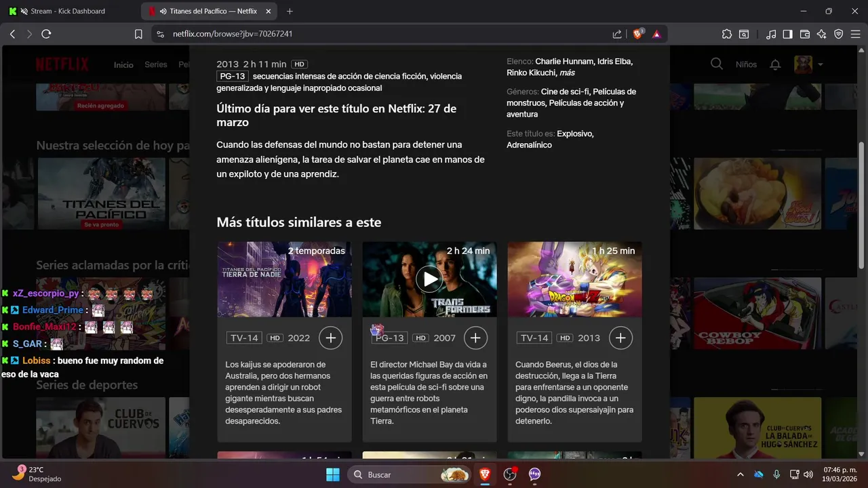Open the Brave playlist music note icon
The height and width of the screenshot is (488, 868).
pos(771,34)
